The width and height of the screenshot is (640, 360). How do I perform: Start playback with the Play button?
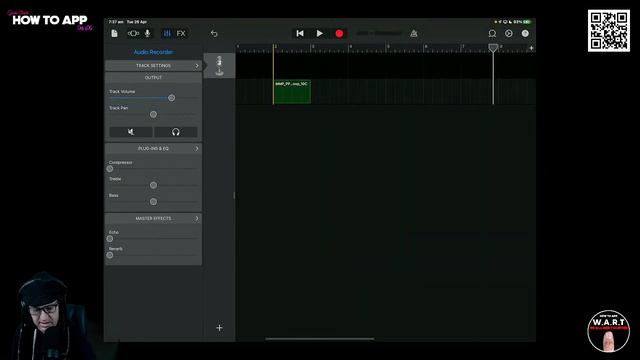point(320,33)
